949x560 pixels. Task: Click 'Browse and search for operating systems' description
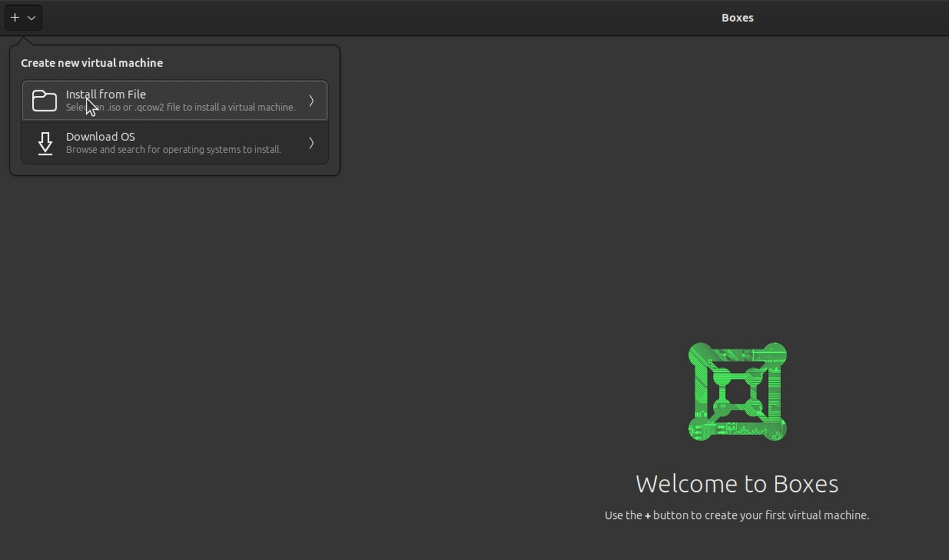[x=174, y=149]
